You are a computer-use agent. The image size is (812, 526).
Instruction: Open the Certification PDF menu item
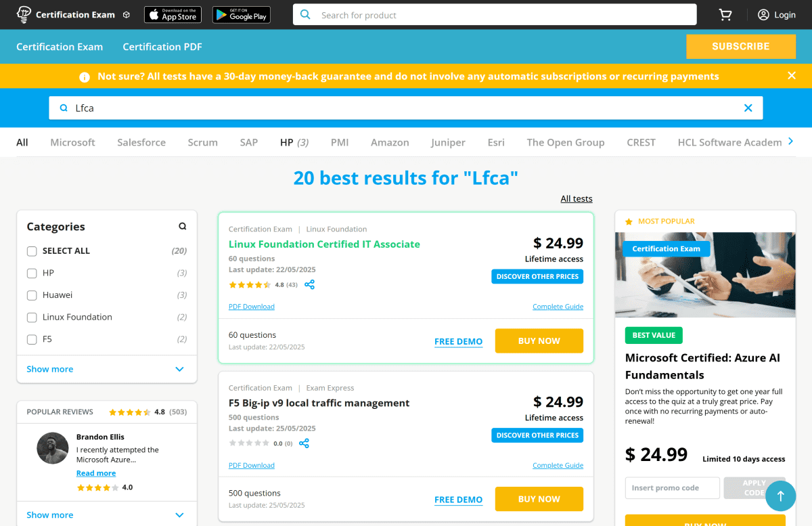tap(162, 47)
